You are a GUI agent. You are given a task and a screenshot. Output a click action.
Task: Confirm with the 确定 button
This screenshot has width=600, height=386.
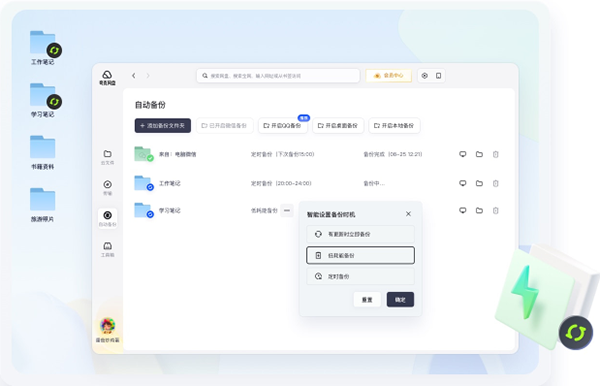[x=400, y=300]
